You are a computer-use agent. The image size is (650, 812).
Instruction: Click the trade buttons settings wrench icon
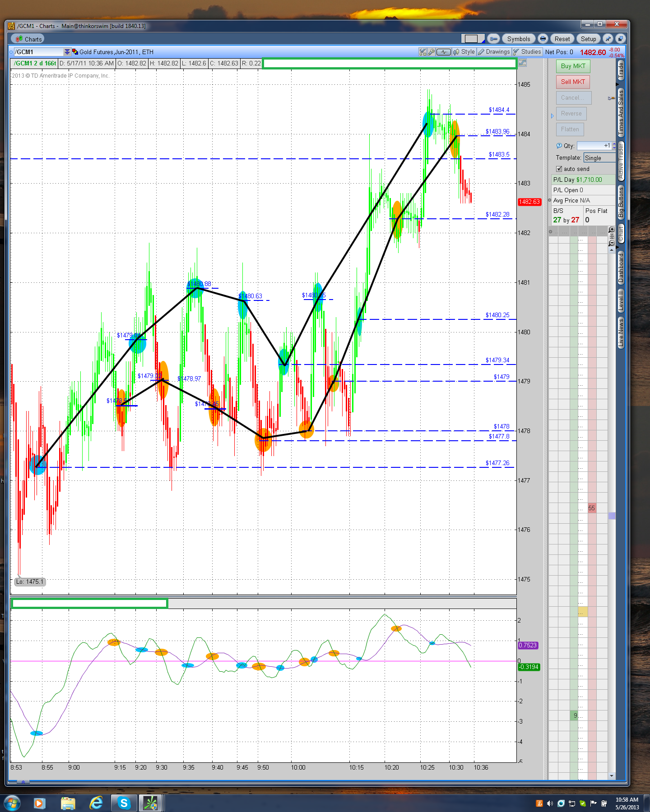611,98
